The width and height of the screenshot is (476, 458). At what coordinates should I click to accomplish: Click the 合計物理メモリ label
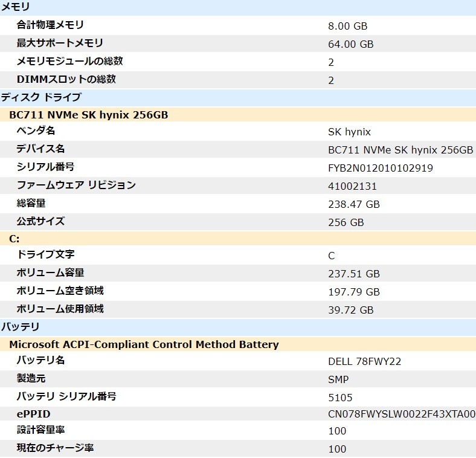50,25
